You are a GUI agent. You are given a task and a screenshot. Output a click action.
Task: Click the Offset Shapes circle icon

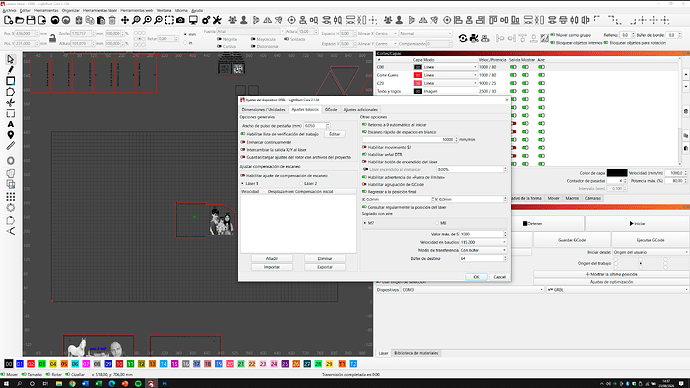pos(11,161)
